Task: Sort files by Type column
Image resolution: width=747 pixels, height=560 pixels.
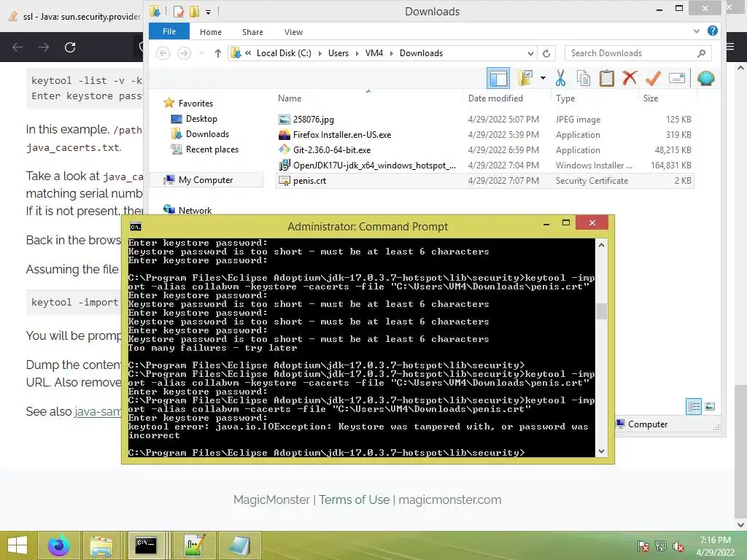Action: coord(565,98)
